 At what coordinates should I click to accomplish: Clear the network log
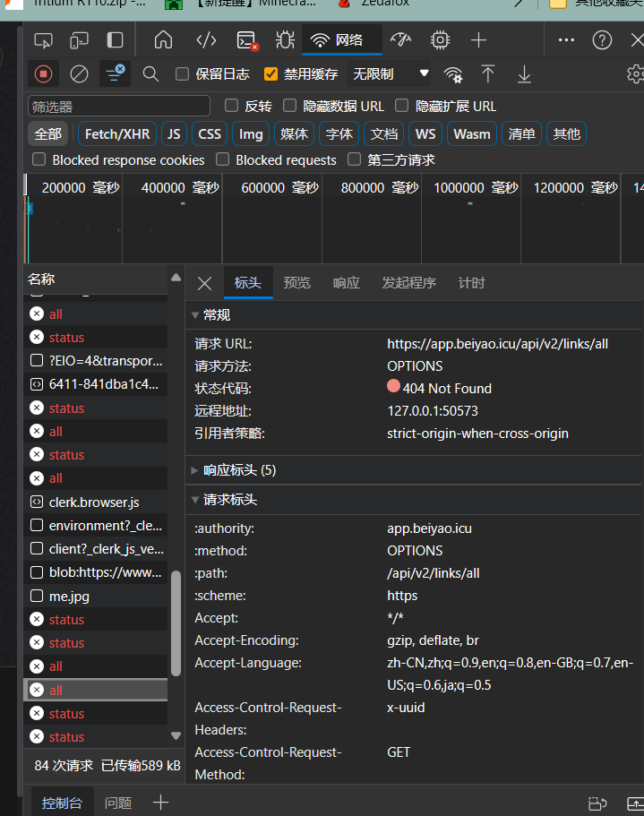(79, 74)
